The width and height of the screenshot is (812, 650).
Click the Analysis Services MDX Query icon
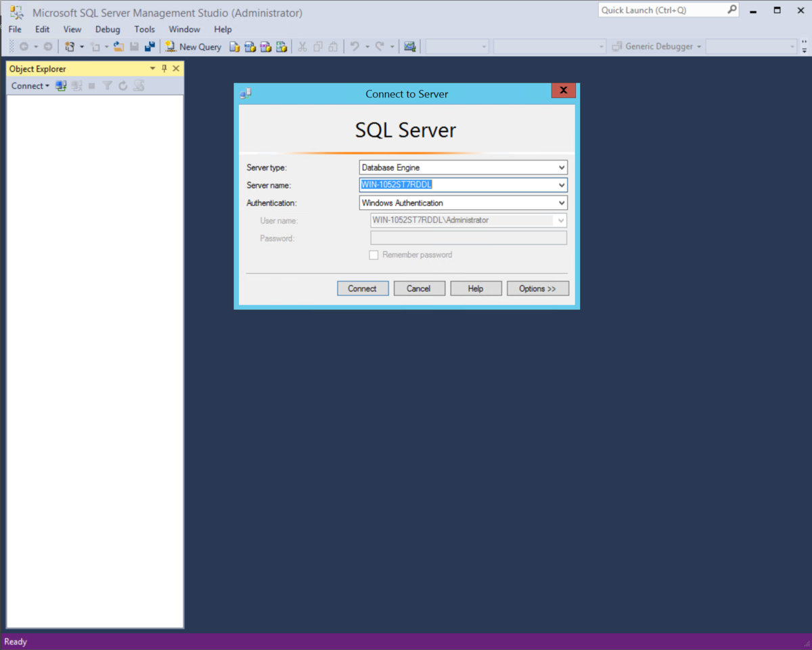click(x=250, y=47)
